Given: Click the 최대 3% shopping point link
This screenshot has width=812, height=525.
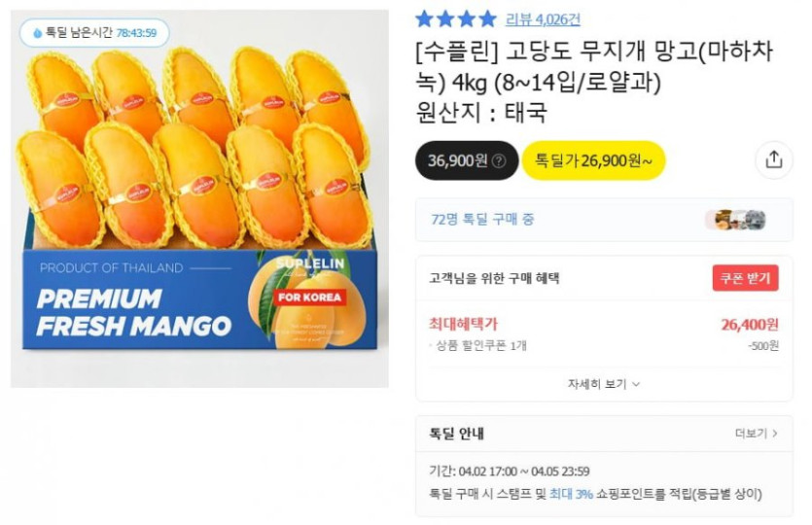Looking at the screenshot, I should click(571, 494).
